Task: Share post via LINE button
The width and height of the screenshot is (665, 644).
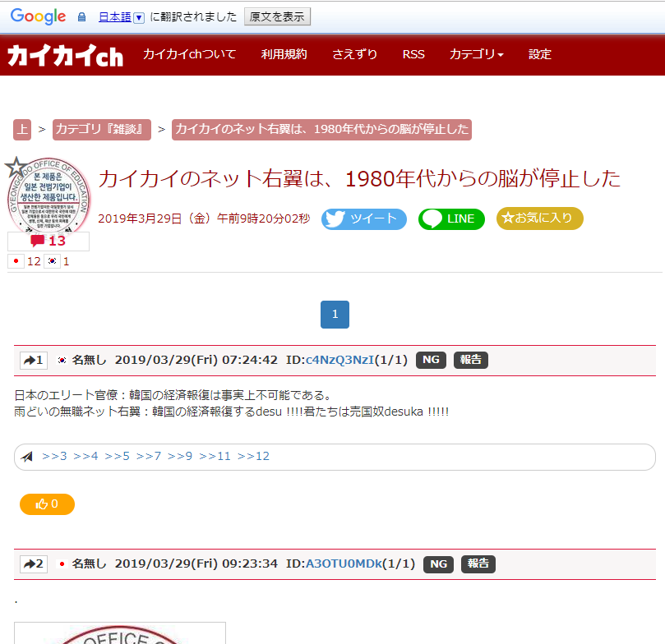Action: [451, 218]
